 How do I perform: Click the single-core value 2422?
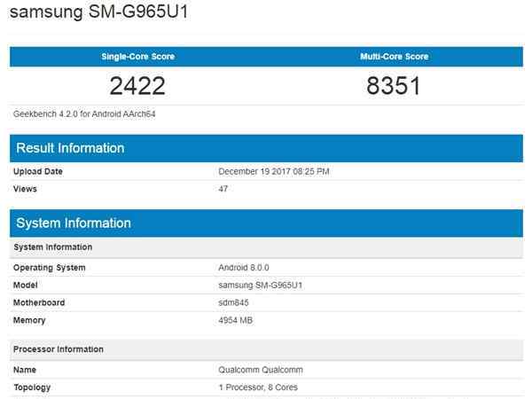tap(137, 85)
